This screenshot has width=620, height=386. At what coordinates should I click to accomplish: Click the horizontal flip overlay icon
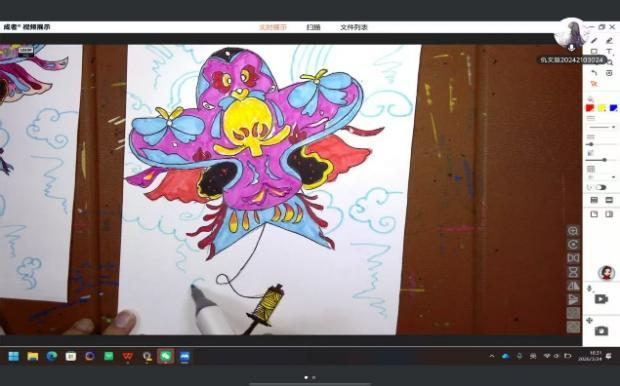[x=573, y=258]
